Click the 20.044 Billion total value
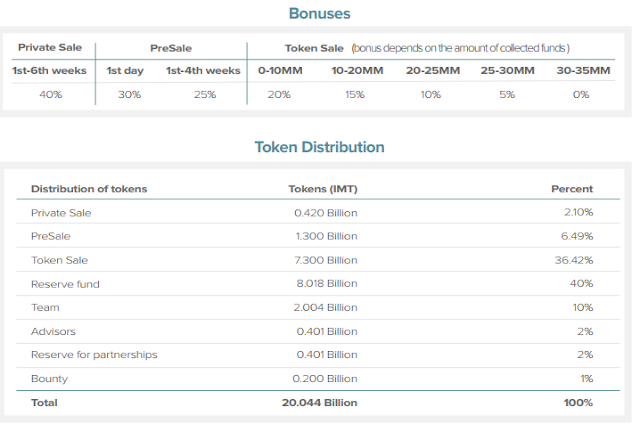The image size is (640, 432). click(x=319, y=403)
